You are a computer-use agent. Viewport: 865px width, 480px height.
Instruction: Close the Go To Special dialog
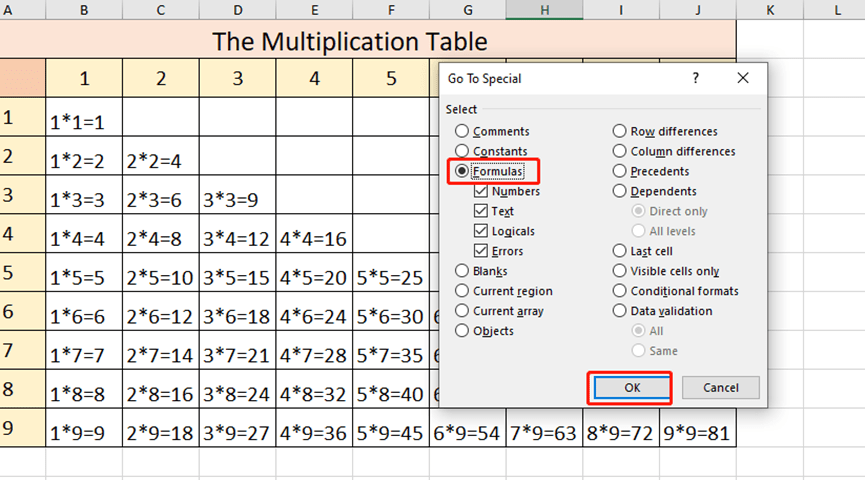743,78
